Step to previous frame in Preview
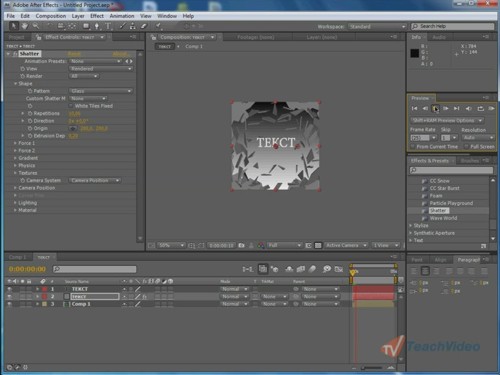 [x=425, y=108]
